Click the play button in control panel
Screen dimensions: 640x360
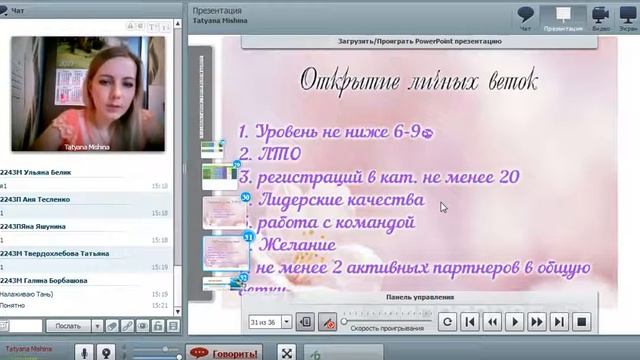tap(515, 322)
